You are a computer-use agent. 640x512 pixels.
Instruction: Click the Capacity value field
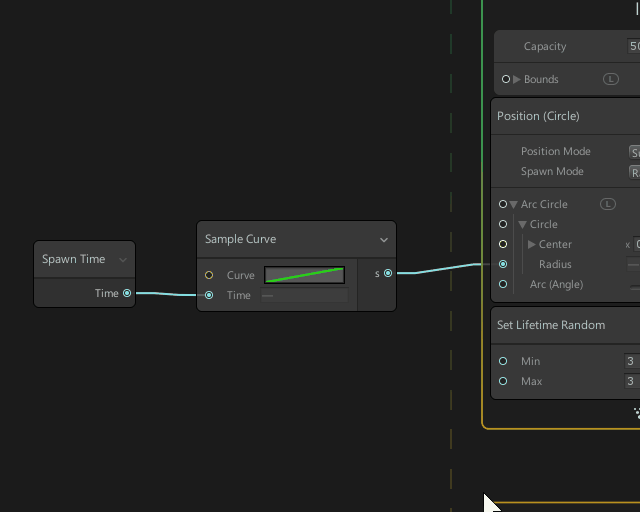tap(633, 46)
